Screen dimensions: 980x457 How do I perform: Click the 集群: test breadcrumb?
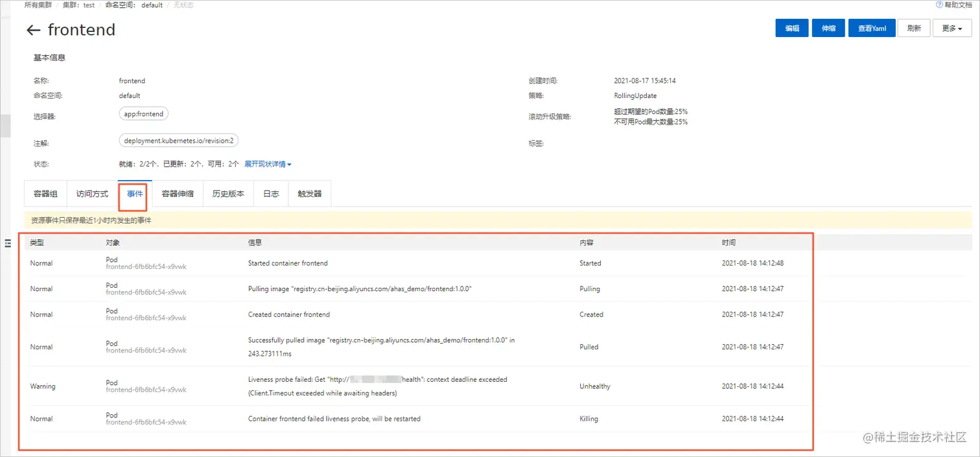(78, 5)
